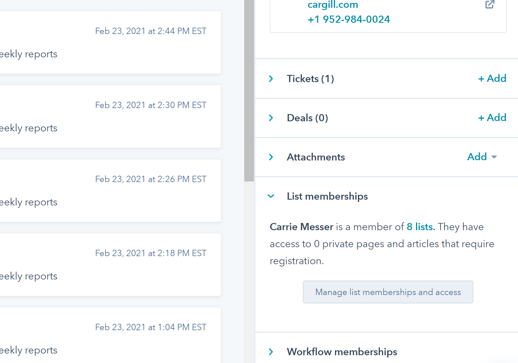Viewport: 518px width, 363px height.
Task: Open the cargill.com link
Action: [333, 5]
